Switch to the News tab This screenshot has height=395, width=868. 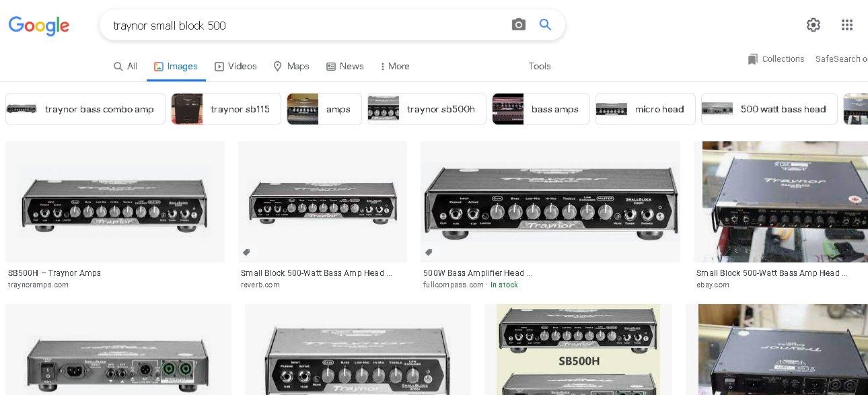click(345, 66)
